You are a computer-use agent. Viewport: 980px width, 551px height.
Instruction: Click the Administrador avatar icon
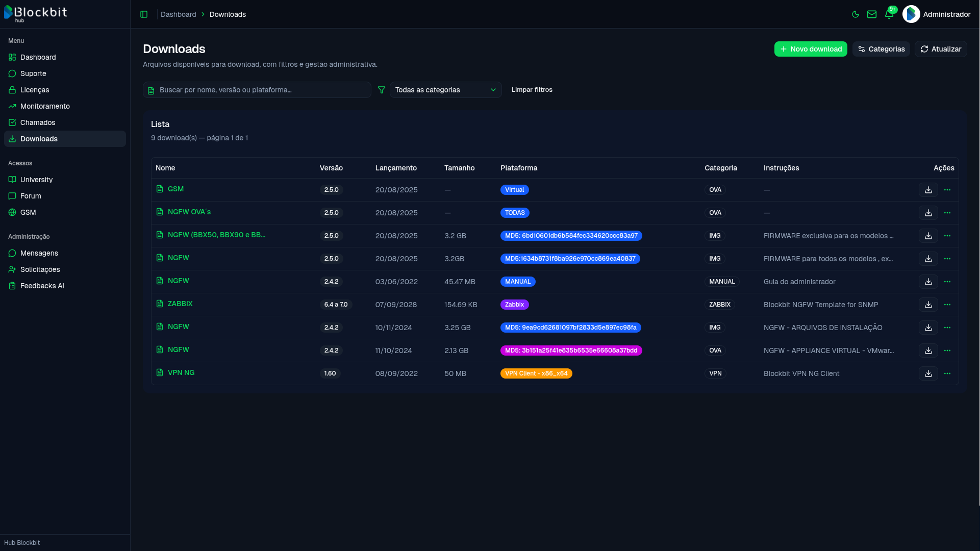coord(911,14)
